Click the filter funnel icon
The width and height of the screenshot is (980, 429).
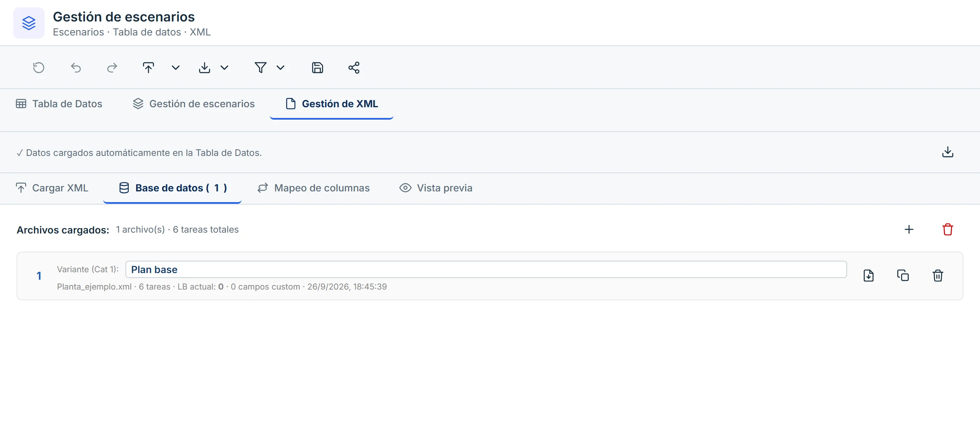(x=261, y=68)
